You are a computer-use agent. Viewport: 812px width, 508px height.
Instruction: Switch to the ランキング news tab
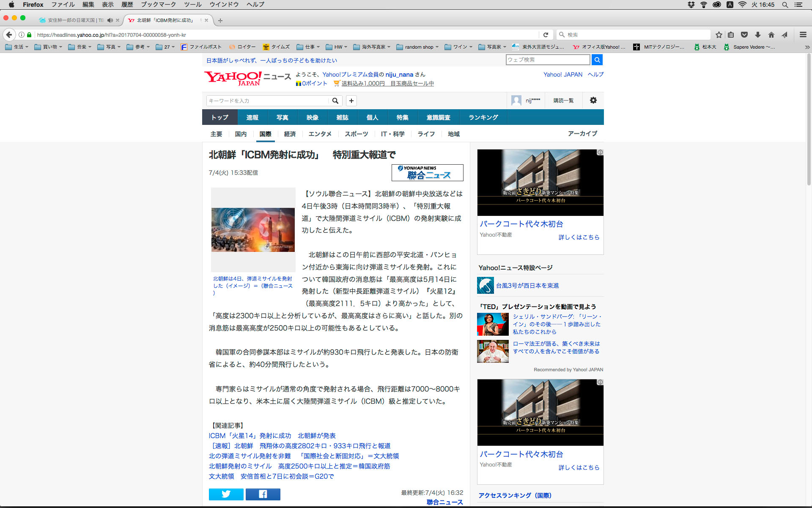pos(483,117)
